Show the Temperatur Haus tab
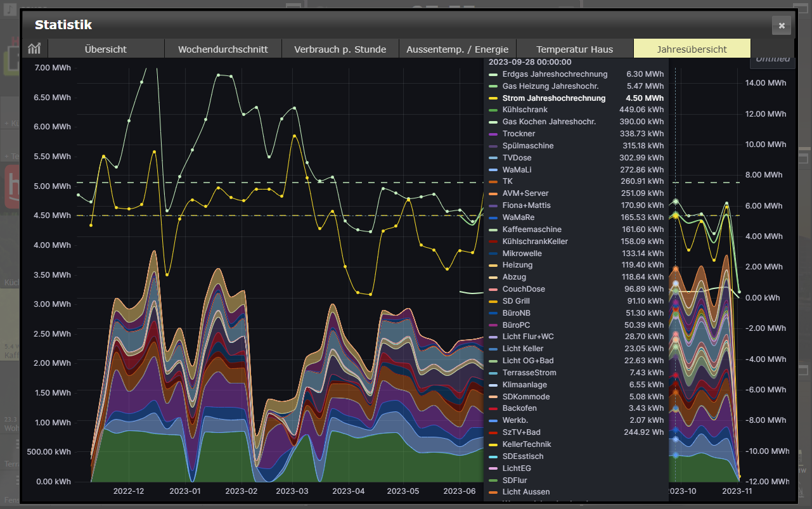This screenshot has height=509, width=812. coord(575,49)
